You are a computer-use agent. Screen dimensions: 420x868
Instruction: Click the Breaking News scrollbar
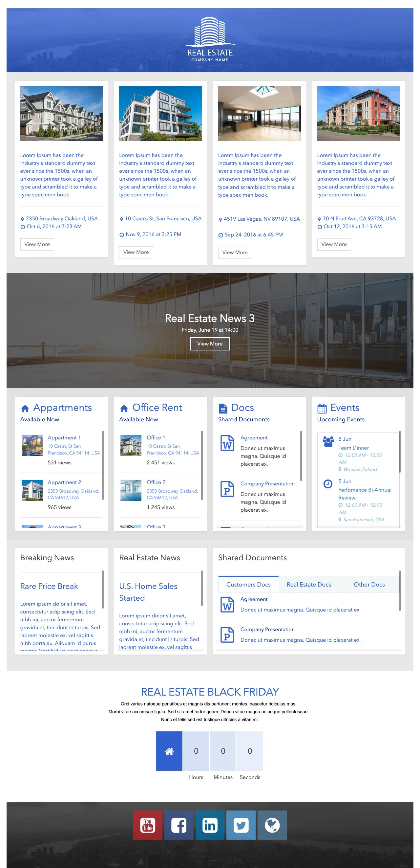pyautogui.click(x=103, y=590)
